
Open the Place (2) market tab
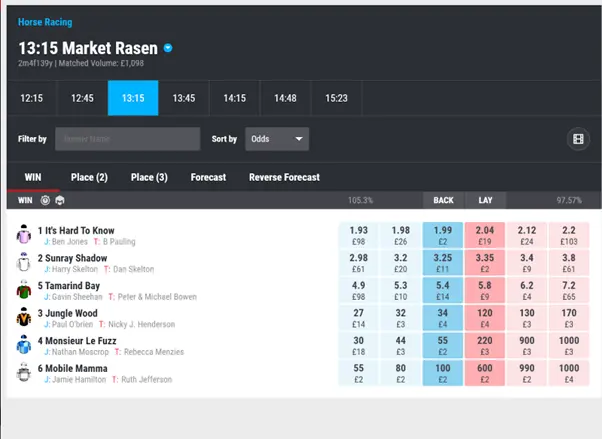89,177
